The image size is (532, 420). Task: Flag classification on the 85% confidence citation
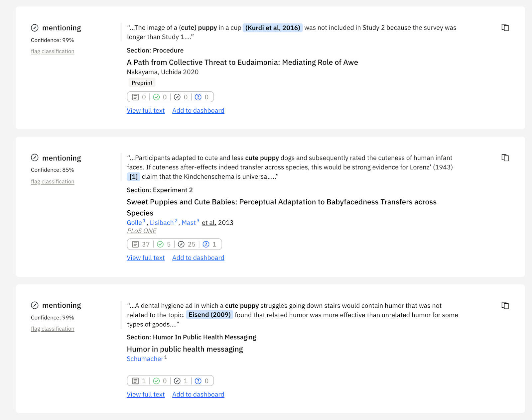53,181
